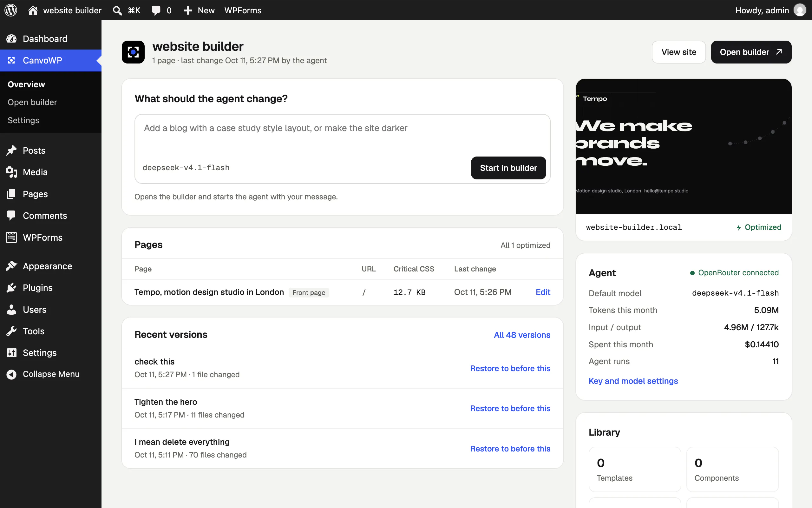Edit the Tempo front page
The width and height of the screenshot is (812, 508).
click(x=543, y=292)
